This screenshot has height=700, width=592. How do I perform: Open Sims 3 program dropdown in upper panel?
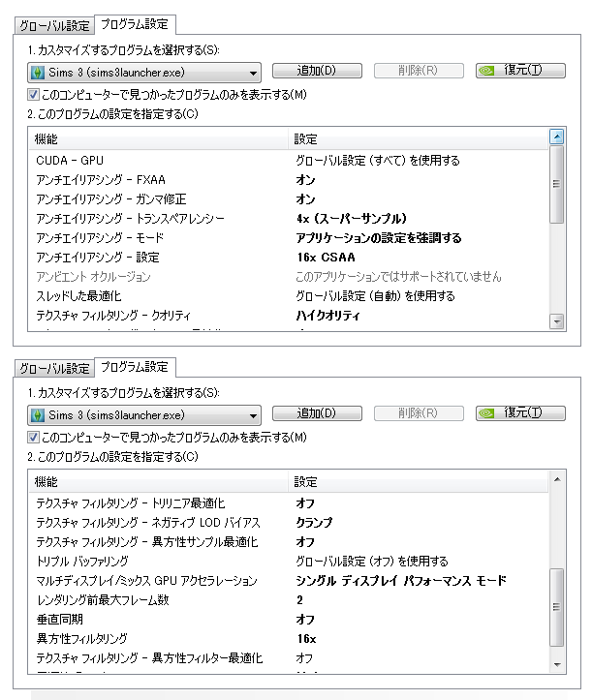tap(144, 73)
